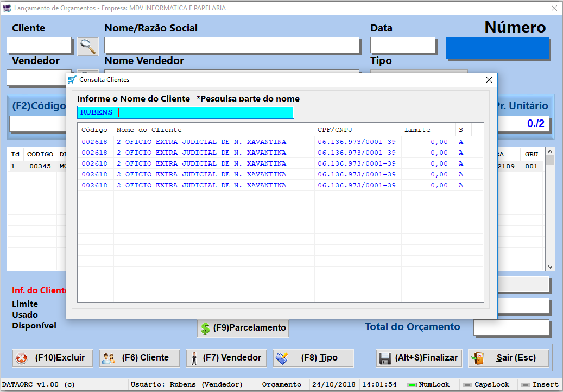Image resolution: width=563 pixels, height=392 pixels.
Task: Close the Consulta Clientes dialog
Action: coord(489,80)
